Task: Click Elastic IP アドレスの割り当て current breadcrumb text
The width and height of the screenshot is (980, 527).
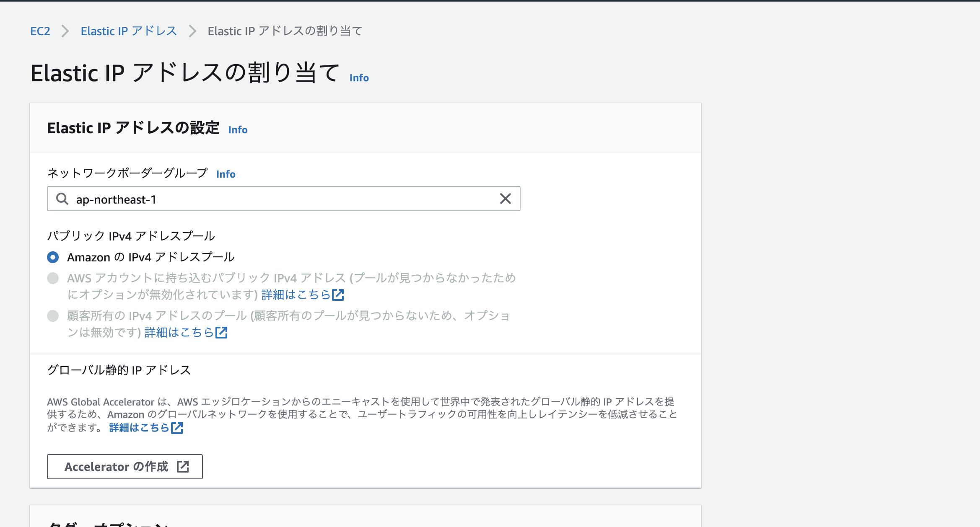Action: click(285, 31)
